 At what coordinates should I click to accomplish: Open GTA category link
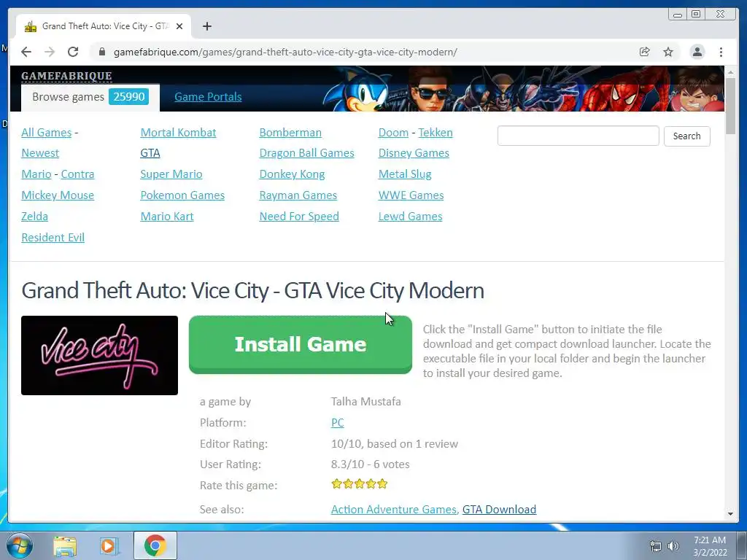(x=150, y=153)
